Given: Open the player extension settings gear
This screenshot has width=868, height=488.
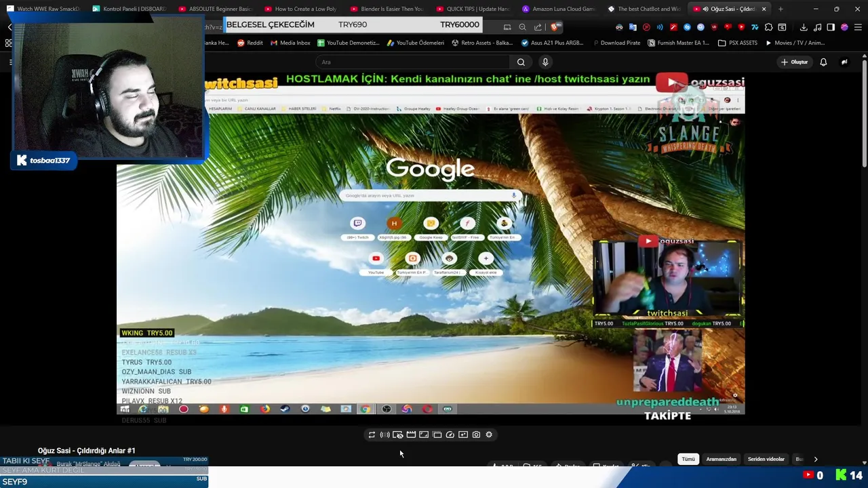Looking at the screenshot, I should coord(489,434).
